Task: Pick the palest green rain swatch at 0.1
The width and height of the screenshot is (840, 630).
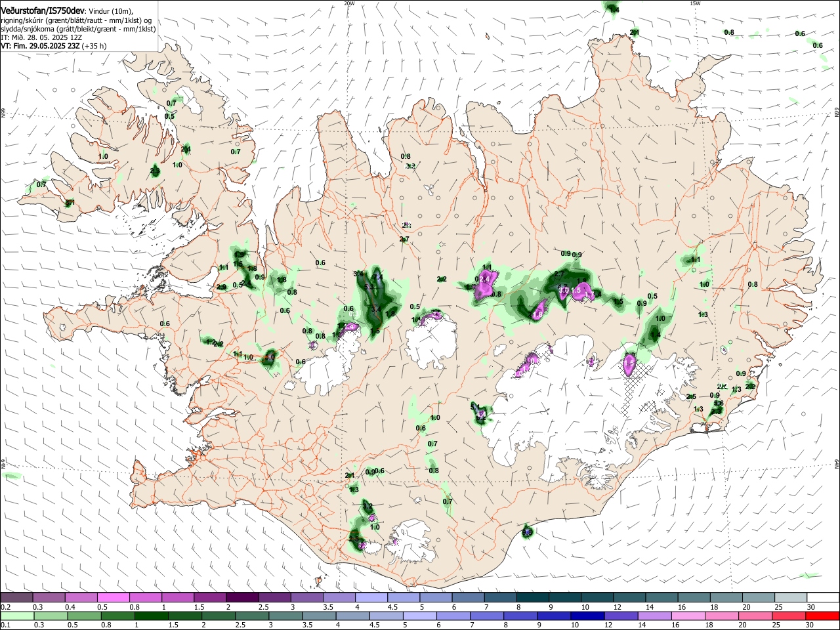Action: coord(17,616)
